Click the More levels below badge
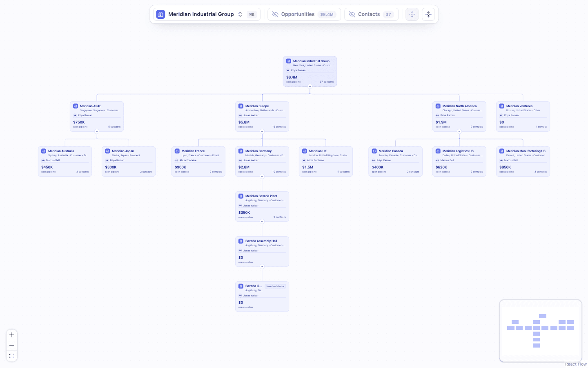588x368 pixels. tap(275, 286)
